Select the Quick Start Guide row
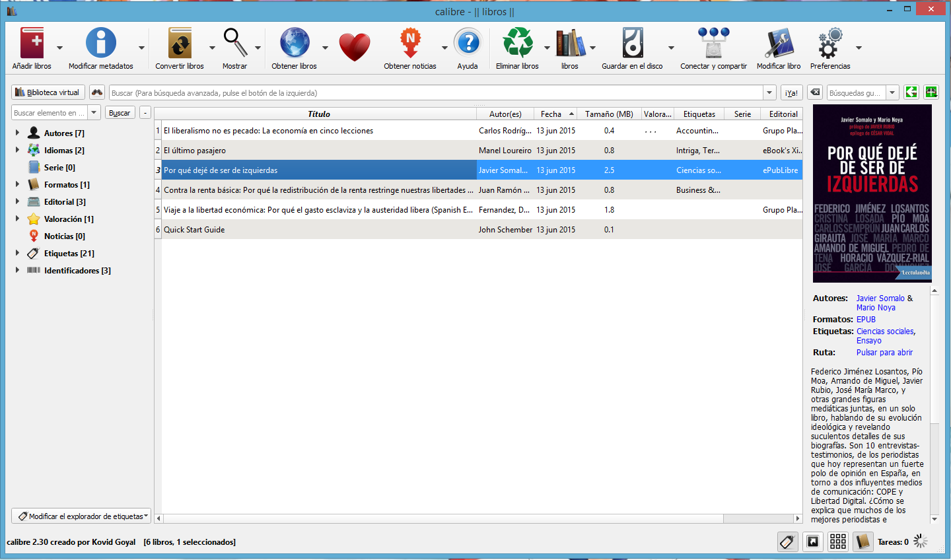951x560 pixels. pos(479,230)
